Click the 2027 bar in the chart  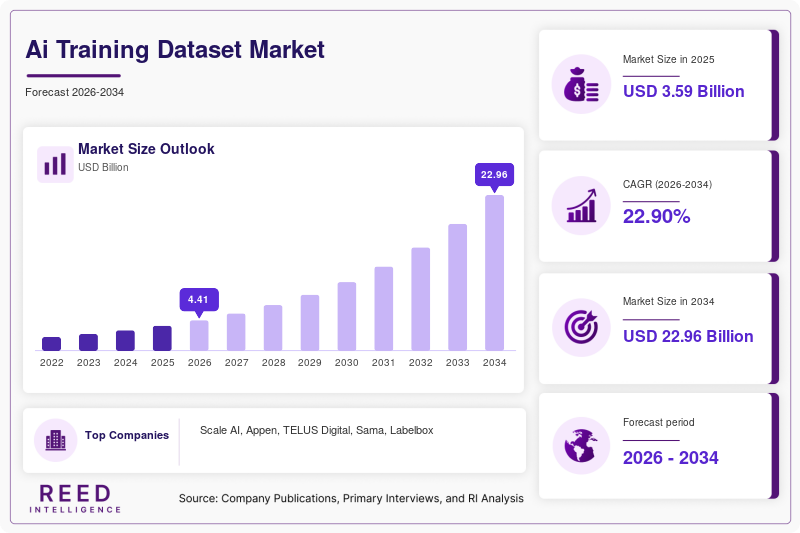[236, 332]
